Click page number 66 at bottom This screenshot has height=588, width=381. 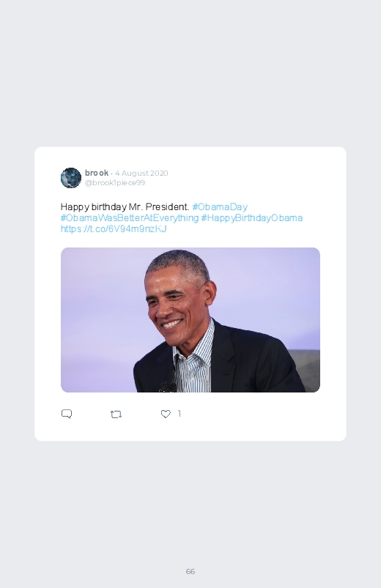click(x=190, y=571)
